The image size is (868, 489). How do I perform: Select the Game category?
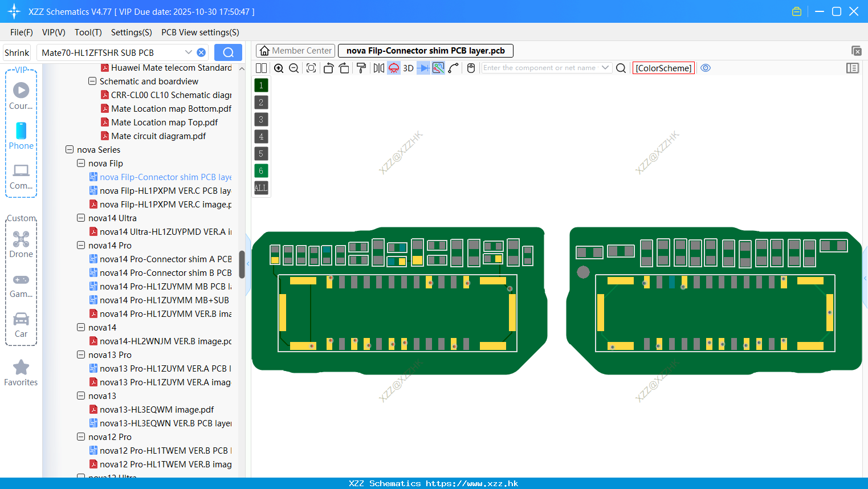(x=21, y=286)
